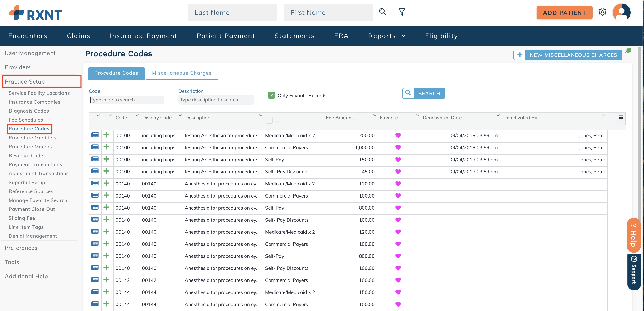Open details icon for 00100 Medicare/Medicaid row
Image resolution: width=644 pixels, height=311 pixels.
tap(95, 135)
